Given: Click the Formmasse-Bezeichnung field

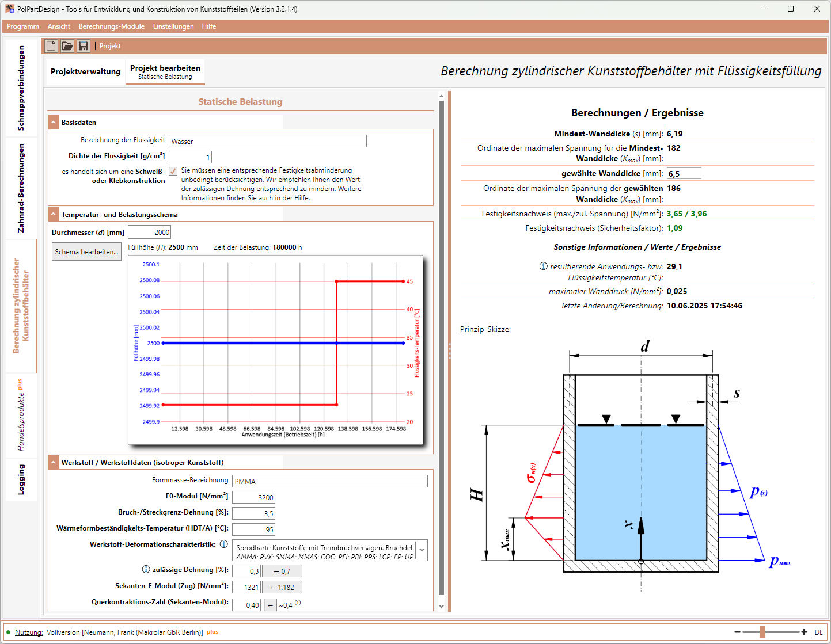Looking at the screenshot, I should (x=330, y=481).
